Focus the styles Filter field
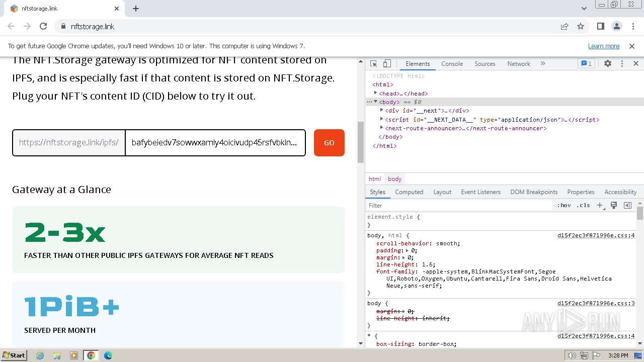This screenshot has height=362, width=644. (459, 205)
